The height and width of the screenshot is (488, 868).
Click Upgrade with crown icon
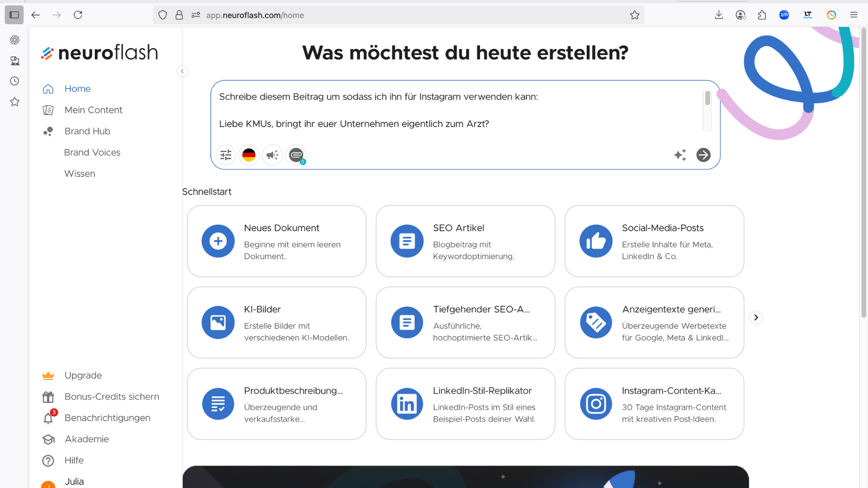click(x=83, y=375)
